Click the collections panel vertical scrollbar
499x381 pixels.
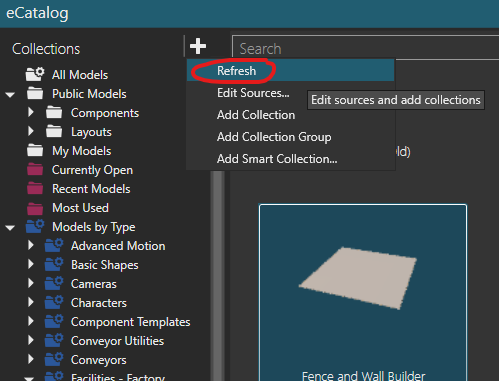click(x=218, y=276)
